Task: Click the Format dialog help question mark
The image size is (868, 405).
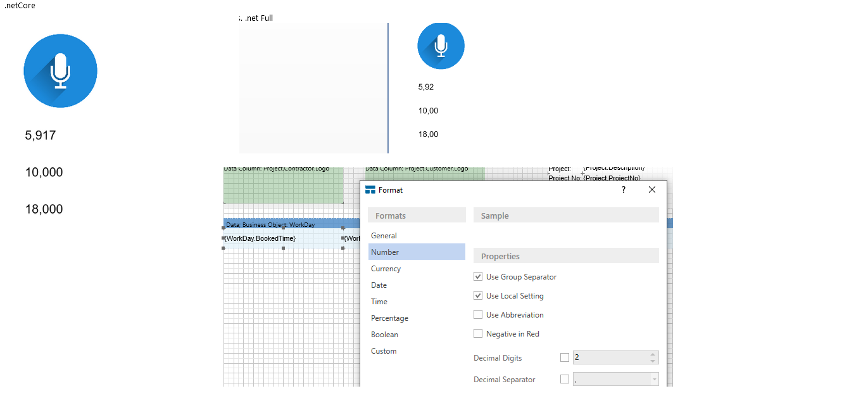Action: click(x=623, y=190)
